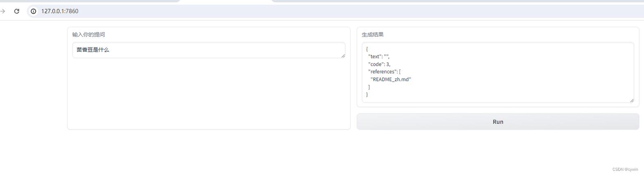
Task: Click the 输入你的提问 label
Action: click(x=88, y=34)
